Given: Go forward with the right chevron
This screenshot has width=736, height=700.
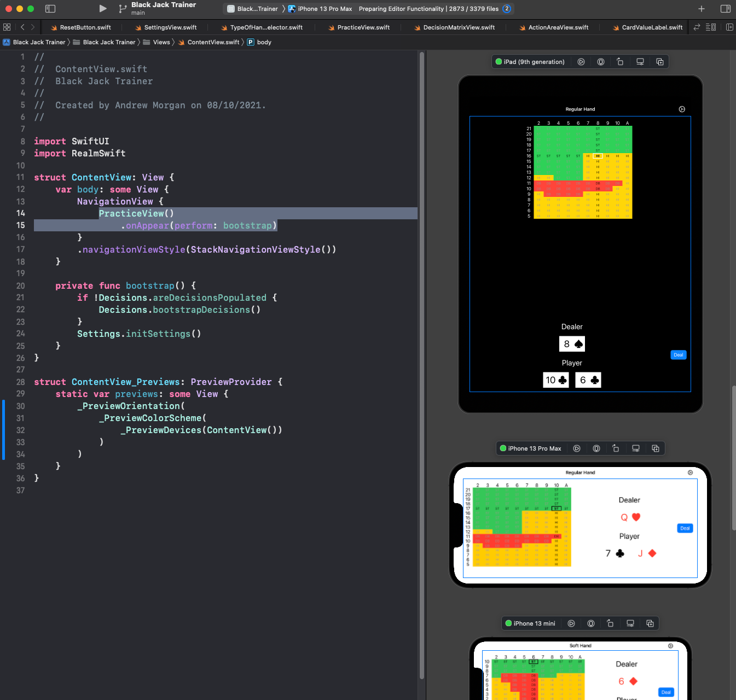Looking at the screenshot, I should [33, 27].
